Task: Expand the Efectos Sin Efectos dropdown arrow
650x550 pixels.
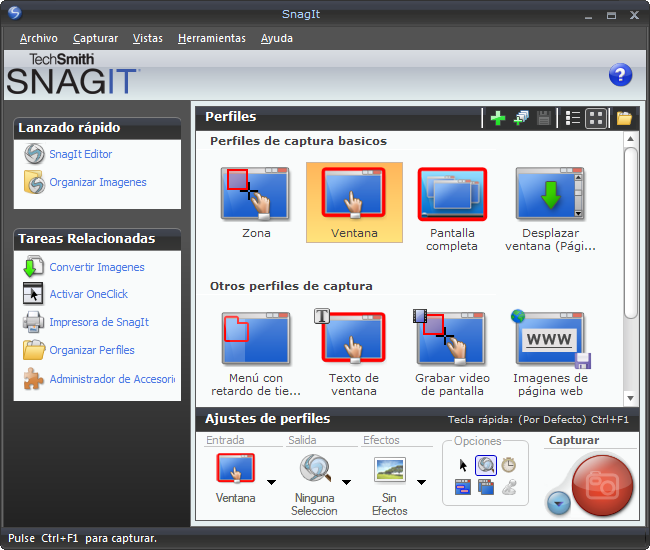Action: tap(422, 482)
